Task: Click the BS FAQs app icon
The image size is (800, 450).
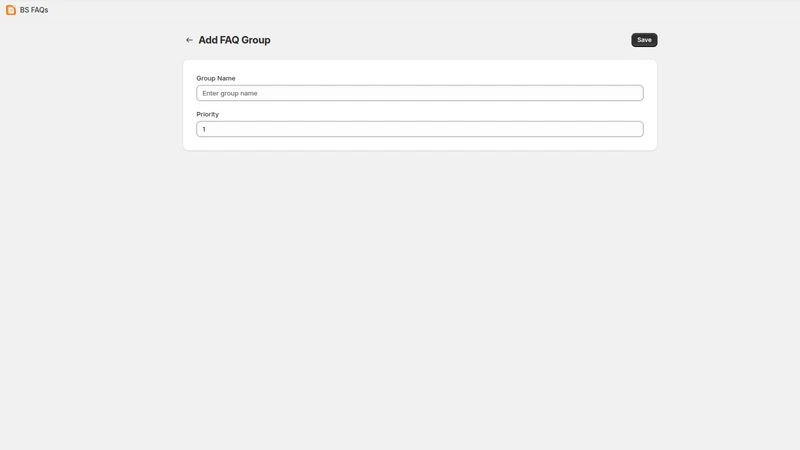Action: [x=11, y=10]
